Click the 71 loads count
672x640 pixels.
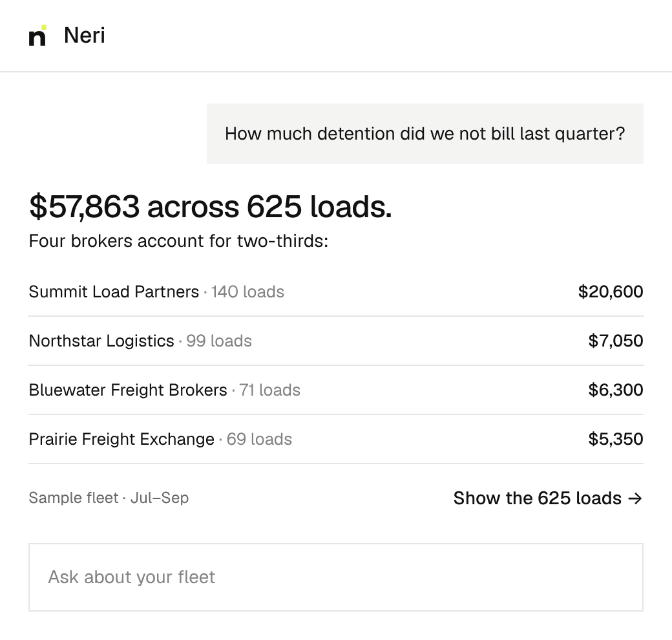[269, 390]
